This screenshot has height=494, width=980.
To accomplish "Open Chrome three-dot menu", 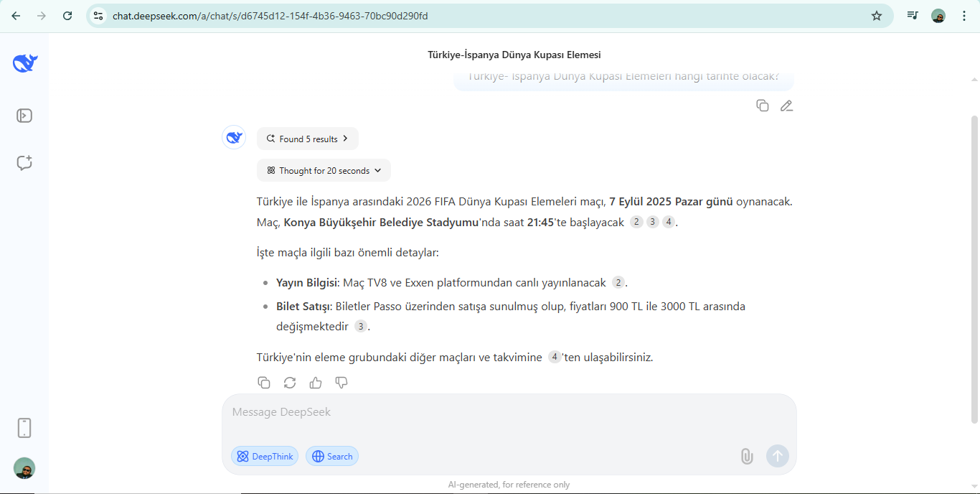I will [x=963, y=16].
